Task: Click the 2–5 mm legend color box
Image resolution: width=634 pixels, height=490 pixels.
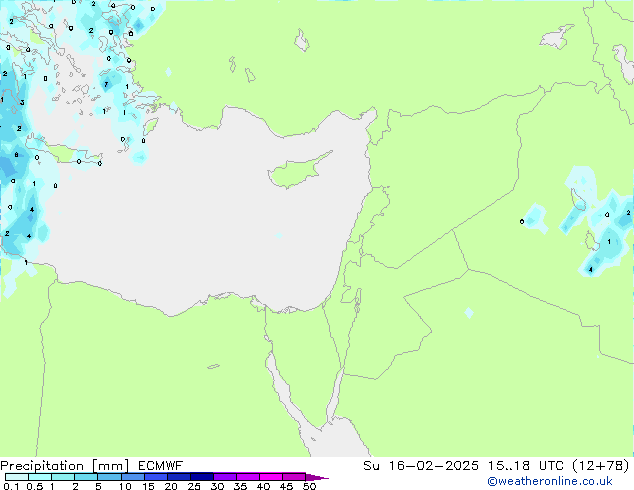Action: pyautogui.click(x=86, y=477)
